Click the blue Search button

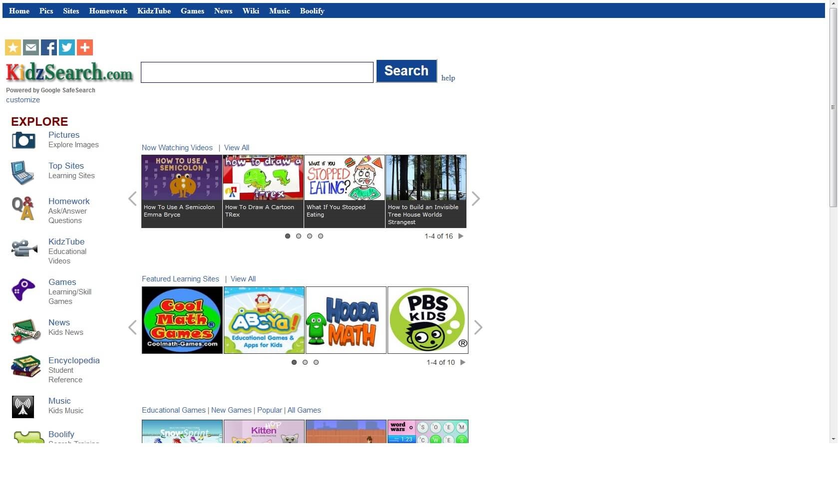click(407, 71)
